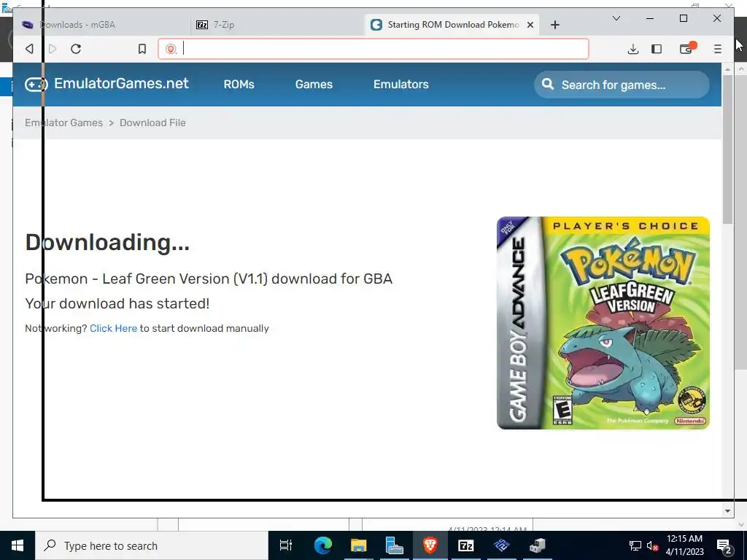The width and height of the screenshot is (747, 560).
Task: Open new tab with plus button
Action: [x=555, y=25]
